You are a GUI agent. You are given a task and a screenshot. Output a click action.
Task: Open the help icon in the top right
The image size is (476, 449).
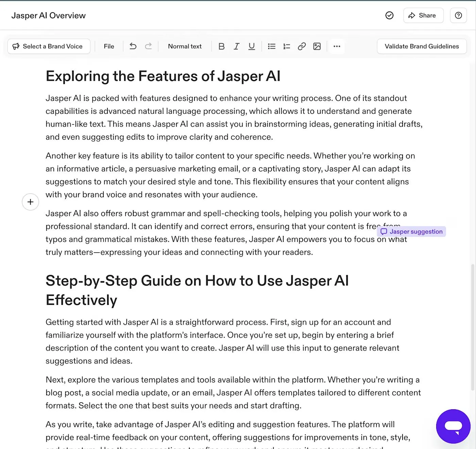(458, 15)
